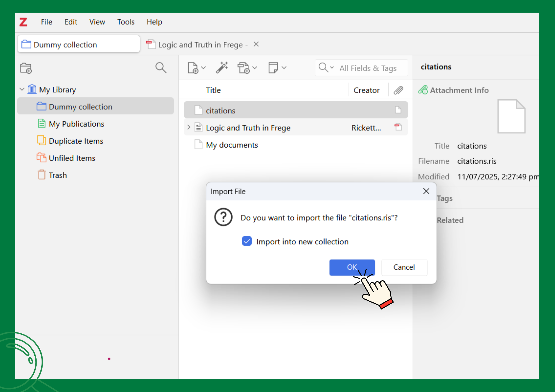Open the search mode dropdown arrow
Image resolution: width=555 pixels, height=392 pixels.
(x=332, y=67)
